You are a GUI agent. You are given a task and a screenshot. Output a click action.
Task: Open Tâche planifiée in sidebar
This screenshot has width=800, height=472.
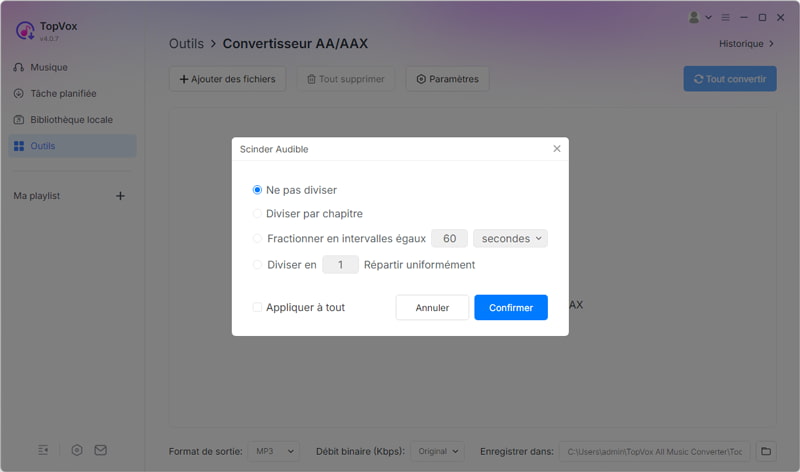(x=62, y=94)
